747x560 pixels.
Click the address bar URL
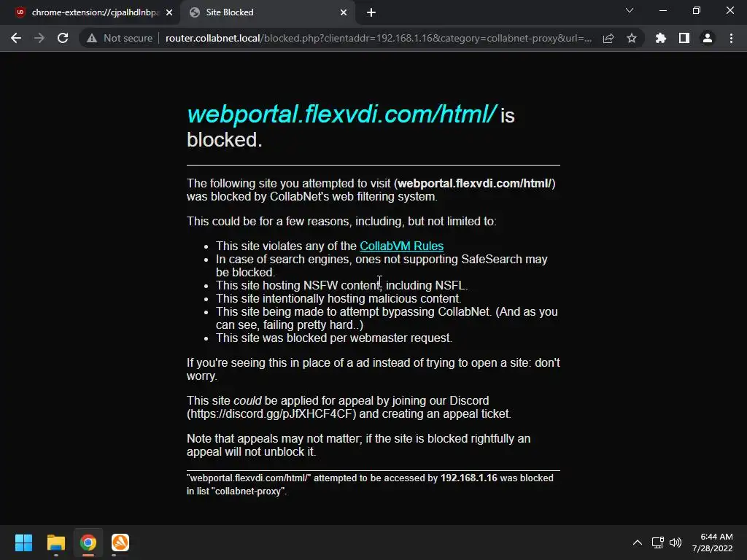(x=379, y=38)
